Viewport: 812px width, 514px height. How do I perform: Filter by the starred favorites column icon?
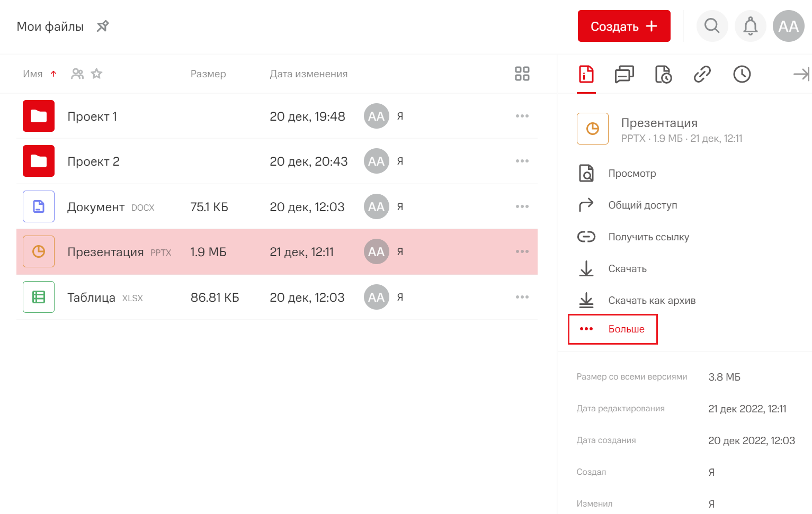[96, 74]
